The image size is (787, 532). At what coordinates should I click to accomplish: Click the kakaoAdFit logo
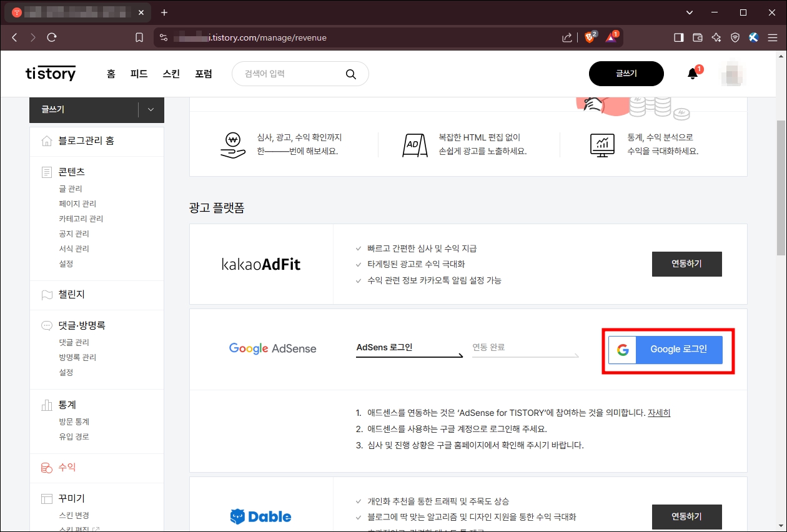click(x=260, y=264)
